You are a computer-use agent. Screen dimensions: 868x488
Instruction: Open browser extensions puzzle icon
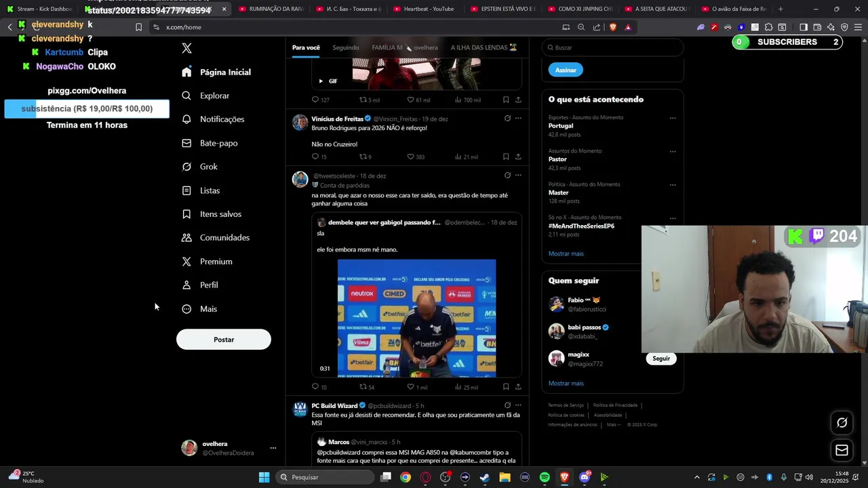point(768,27)
